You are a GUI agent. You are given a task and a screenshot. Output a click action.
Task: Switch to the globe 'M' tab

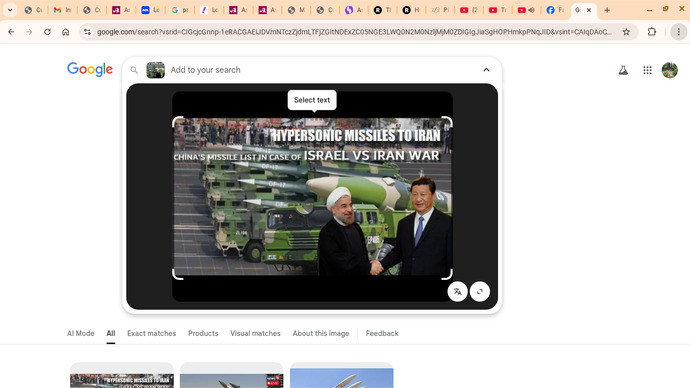[295, 10]
